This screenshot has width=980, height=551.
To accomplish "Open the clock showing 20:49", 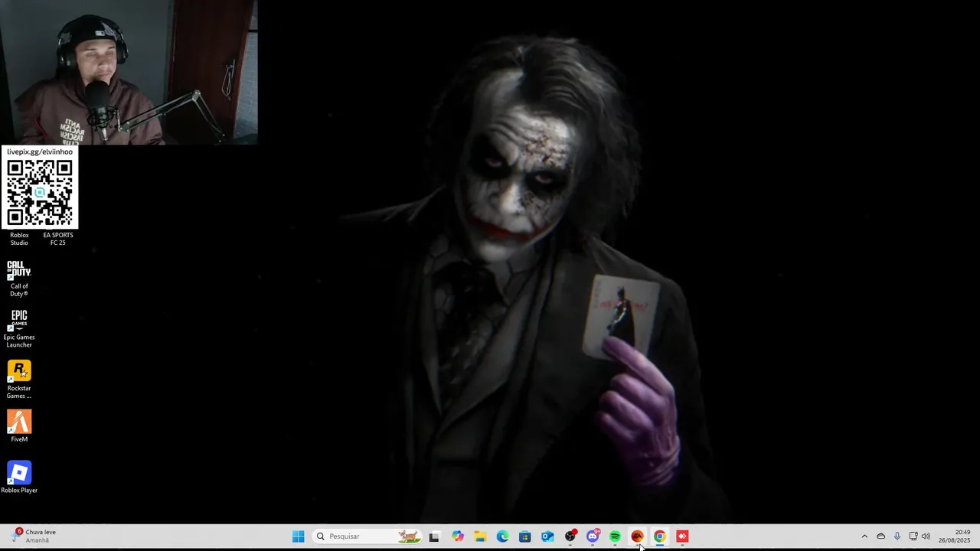I will click(955, 536).
